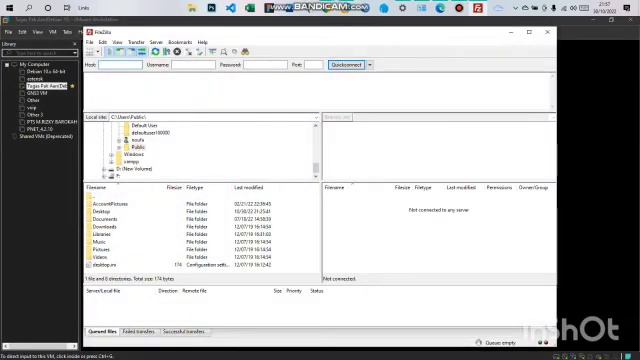Screen dimensions: 640x360
Task: Toggle synchronized browsing icon
Action: 234,52
